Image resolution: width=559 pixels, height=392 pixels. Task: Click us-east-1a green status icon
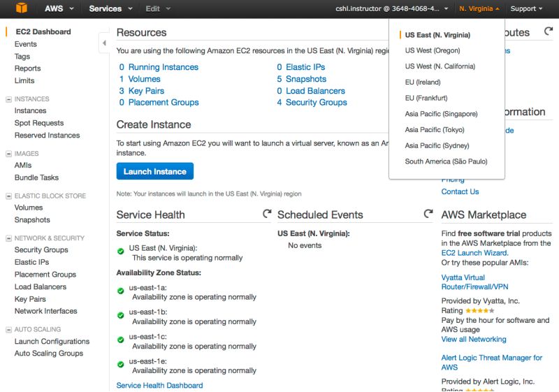click(121, 291)
